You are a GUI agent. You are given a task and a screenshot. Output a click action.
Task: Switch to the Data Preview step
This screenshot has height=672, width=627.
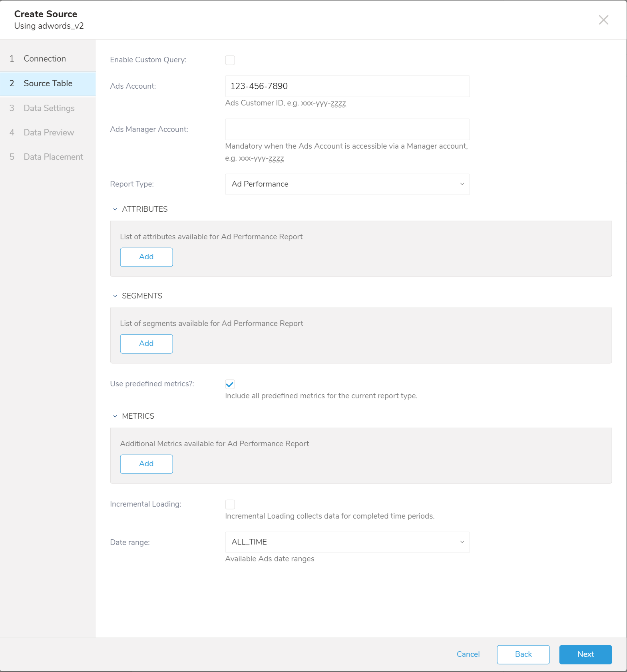point(49,133)
